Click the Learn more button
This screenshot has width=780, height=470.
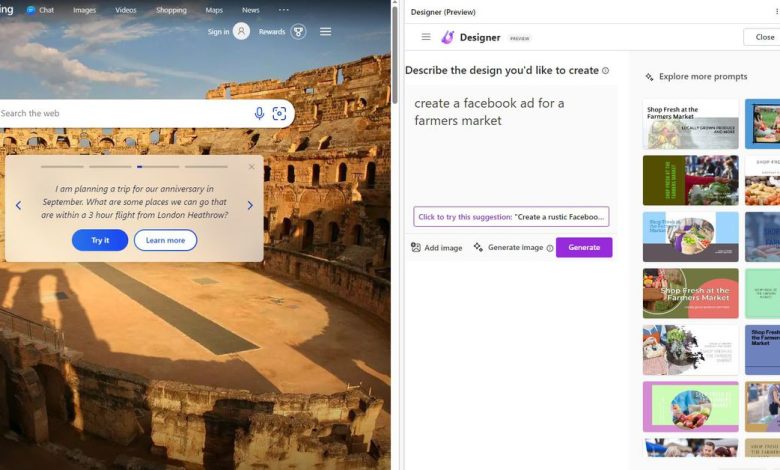(x=165, y=240)
